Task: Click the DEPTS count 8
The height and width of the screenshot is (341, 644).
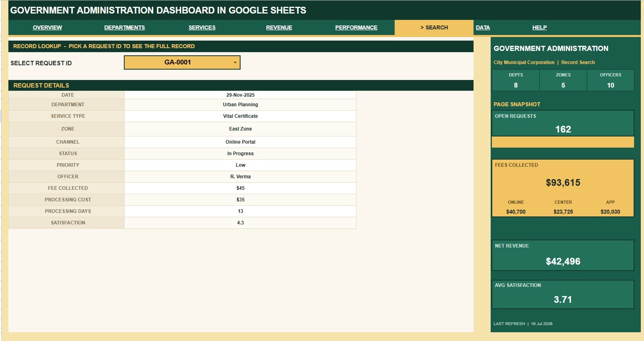Action: pos(516,85)
